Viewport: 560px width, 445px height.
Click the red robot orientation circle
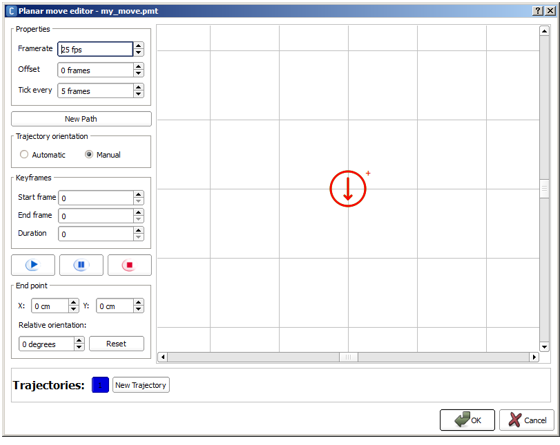click(348, 189)
